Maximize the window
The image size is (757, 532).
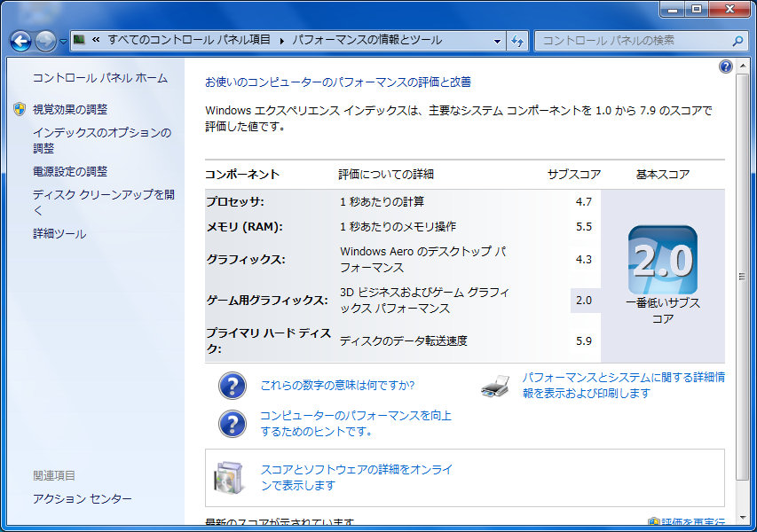[696, 9]
